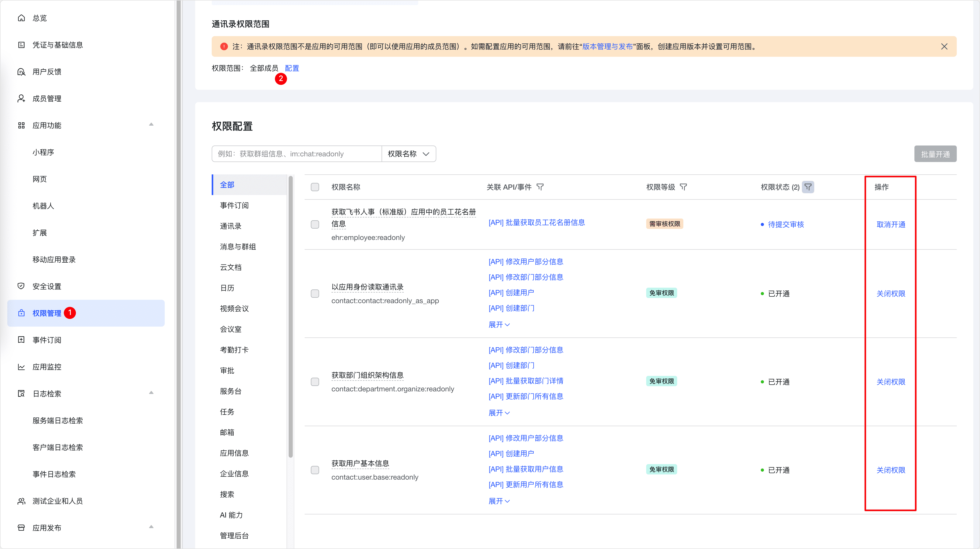Click the 应用发布 store icon
This screenshot has width=980, height=549.
pos(21,528)
